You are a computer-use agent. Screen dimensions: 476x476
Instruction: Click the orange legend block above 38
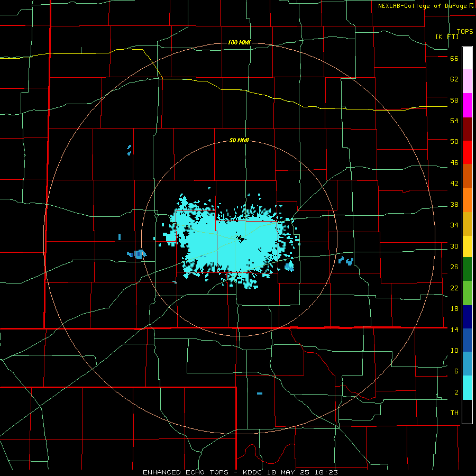coord(467,200)
